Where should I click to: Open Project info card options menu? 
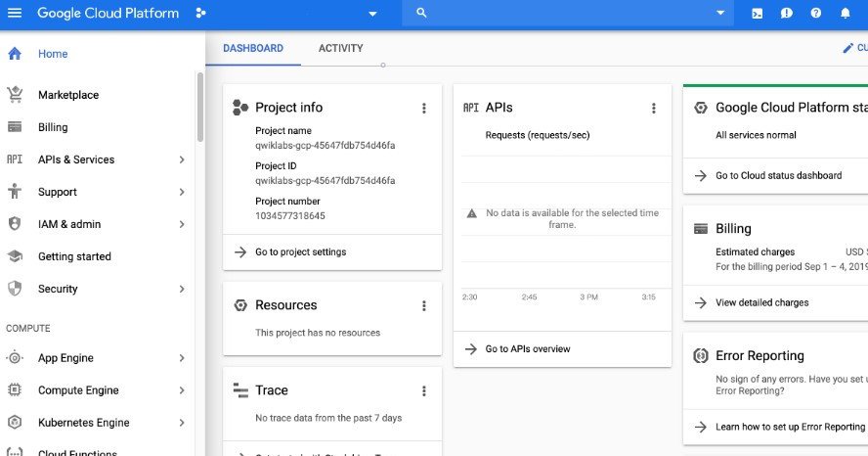424,108
